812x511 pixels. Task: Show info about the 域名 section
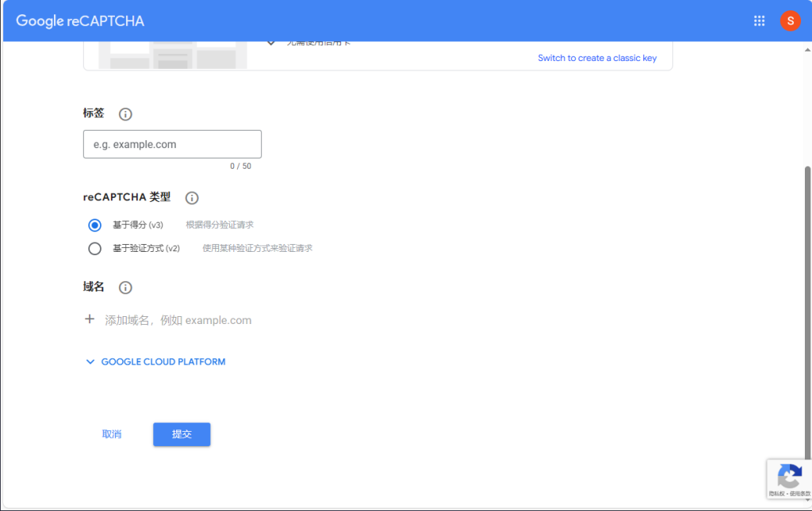[x=125, y=287]
